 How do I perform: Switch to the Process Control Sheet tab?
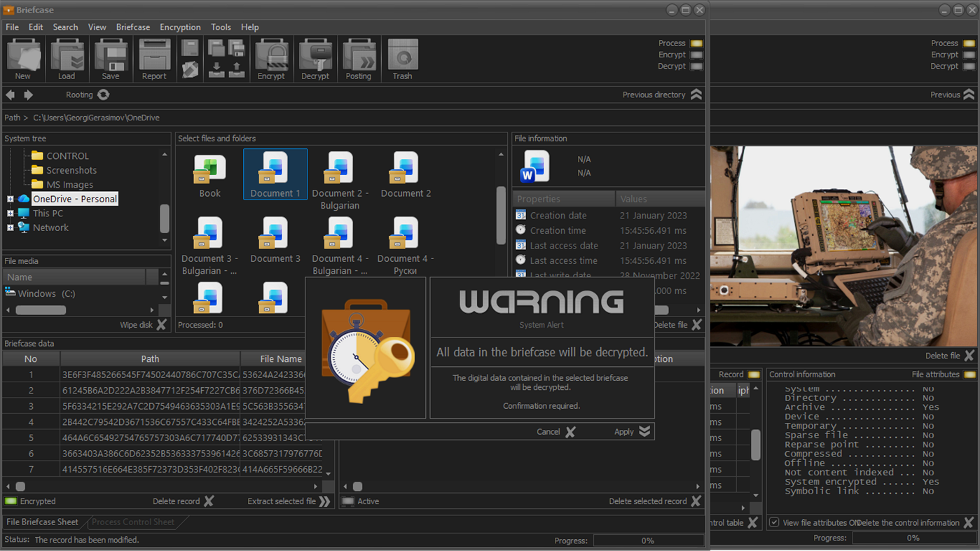132,522
